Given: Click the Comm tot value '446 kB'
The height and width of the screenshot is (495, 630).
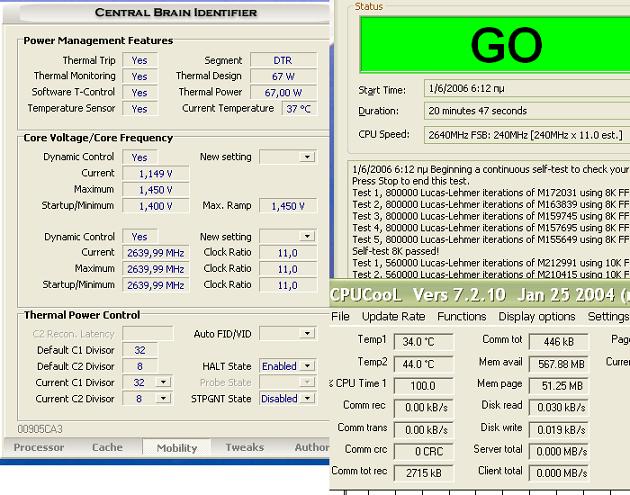Looking at the screenshot, I should pyautogui.click(x=558, y=342).
